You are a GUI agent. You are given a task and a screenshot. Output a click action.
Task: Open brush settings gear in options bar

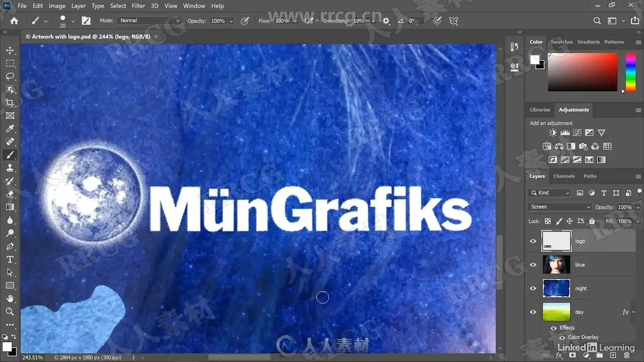tap(386, 21)
